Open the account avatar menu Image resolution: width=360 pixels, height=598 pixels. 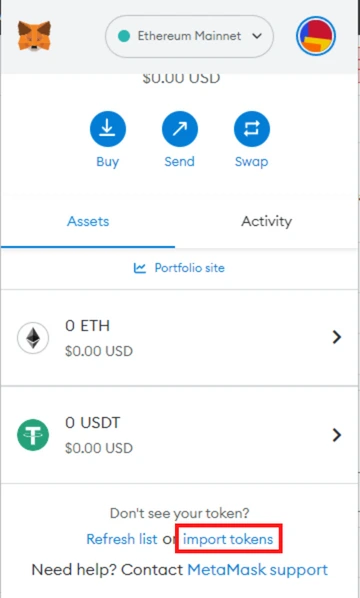pyautogui.click(x=316, y=36)
